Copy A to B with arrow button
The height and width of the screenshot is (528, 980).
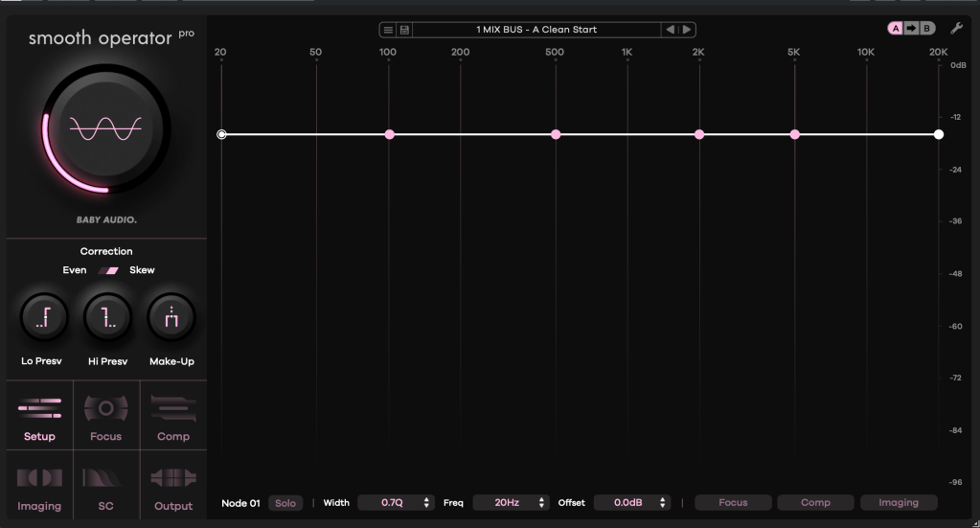click(x=911, y=29)
